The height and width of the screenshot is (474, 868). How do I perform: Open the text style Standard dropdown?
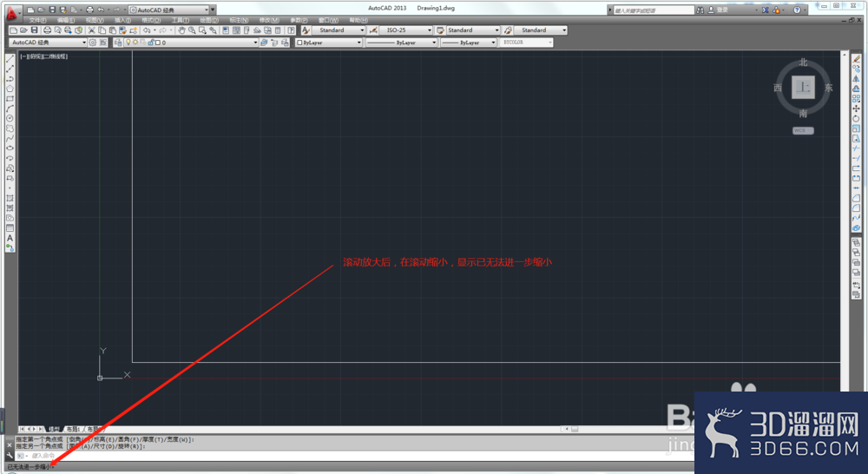coord(339,30)
